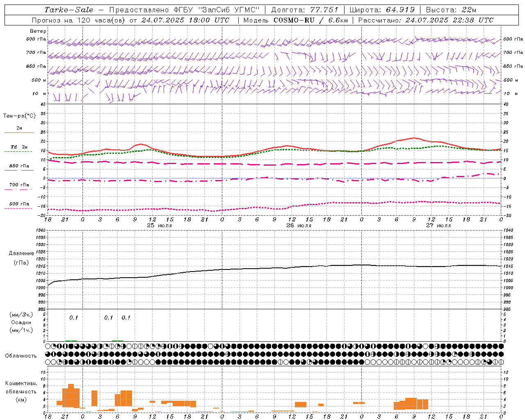Click the Широта: 64.919 latitude value

(x=382, y=10)
